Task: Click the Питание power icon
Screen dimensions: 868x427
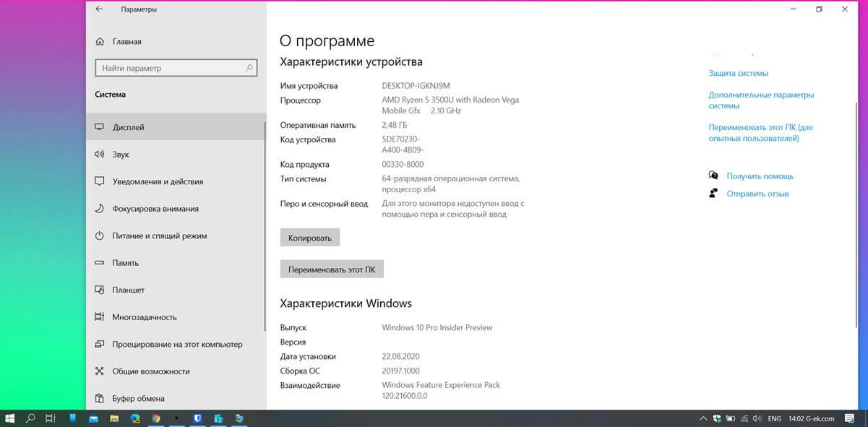Action: [x=100, y=236]
